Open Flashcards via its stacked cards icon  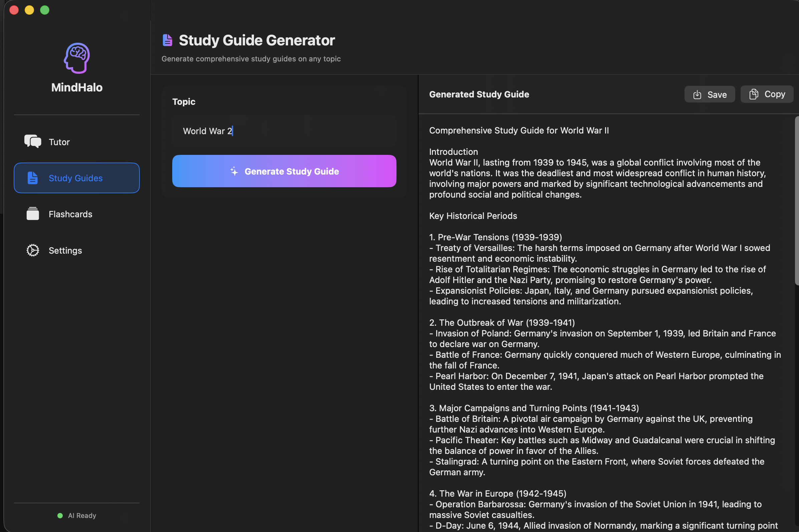(32, 214)
